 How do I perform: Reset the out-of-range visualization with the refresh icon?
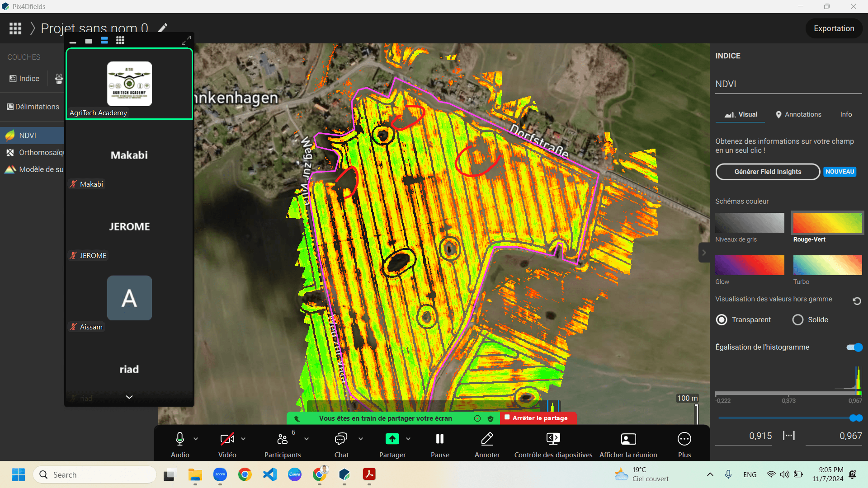click(x=857, y=301)
